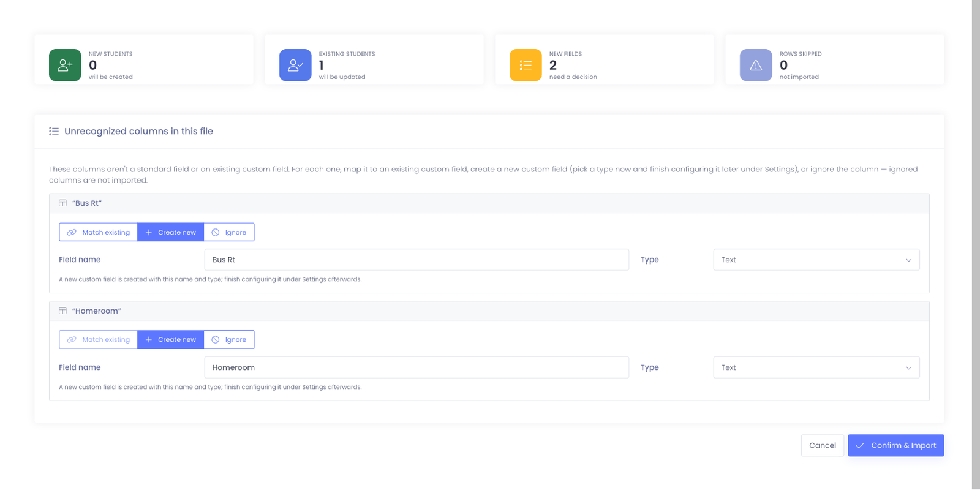Image resolution: width=980 pixels, height=490 pixels.
Task: Click the table icon beside "Homeroom"
Action: click(62, 311)
